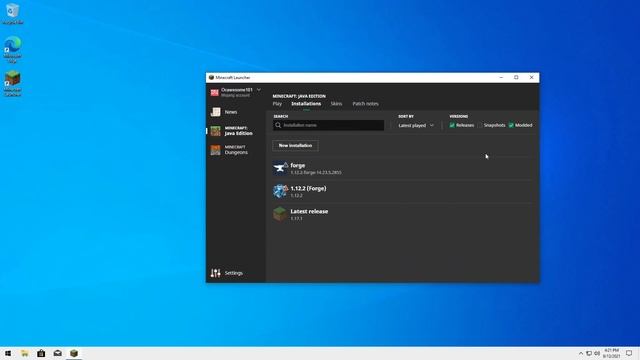The height and width of the screenshot is (360, 640).
Task: Click the Recycle Bin desktop icon
Action: (x=13, y=13)
